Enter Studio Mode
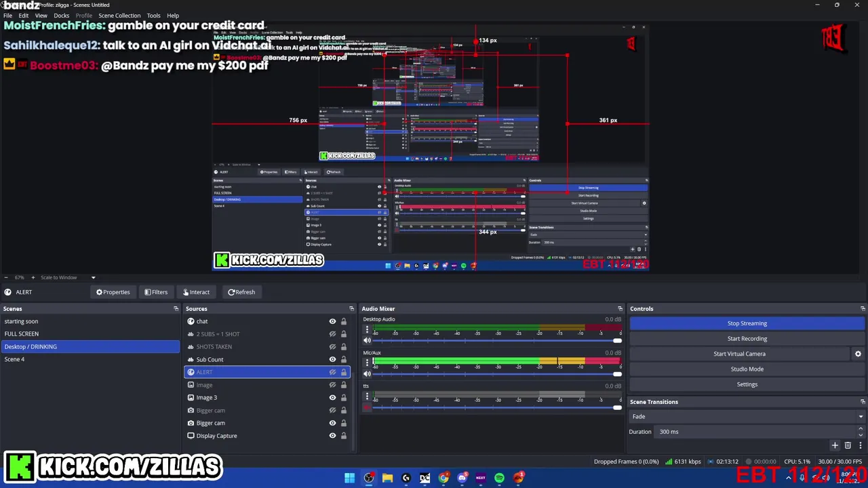This screenshot has width=868, height=488. point(747,369)
